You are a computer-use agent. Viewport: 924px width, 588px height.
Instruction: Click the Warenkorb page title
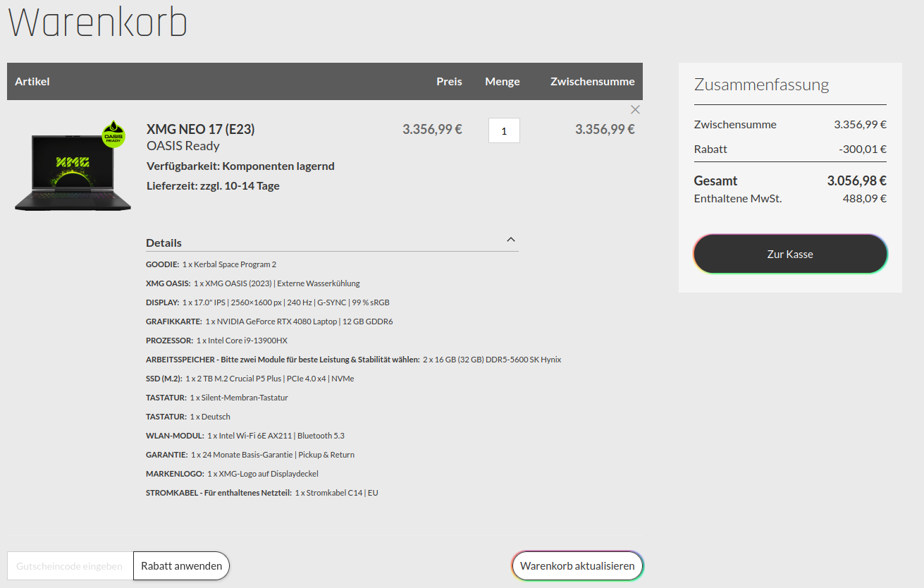(98, 23)
